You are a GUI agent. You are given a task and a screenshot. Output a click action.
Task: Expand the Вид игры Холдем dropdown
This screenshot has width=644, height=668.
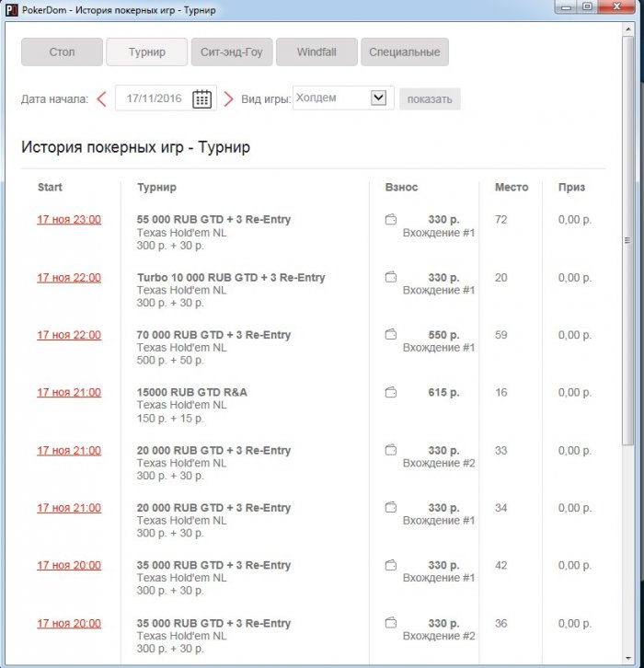378,98
